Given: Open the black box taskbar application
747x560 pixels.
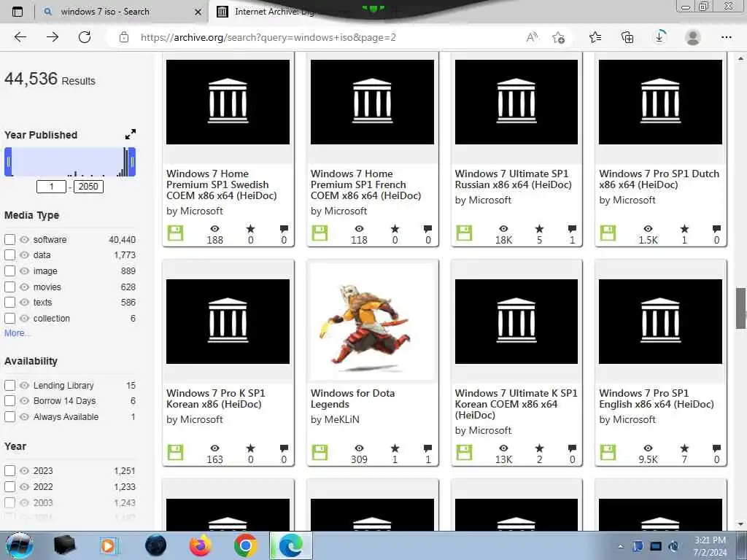Looking at the screenshot, I should [x=64, y=545].
